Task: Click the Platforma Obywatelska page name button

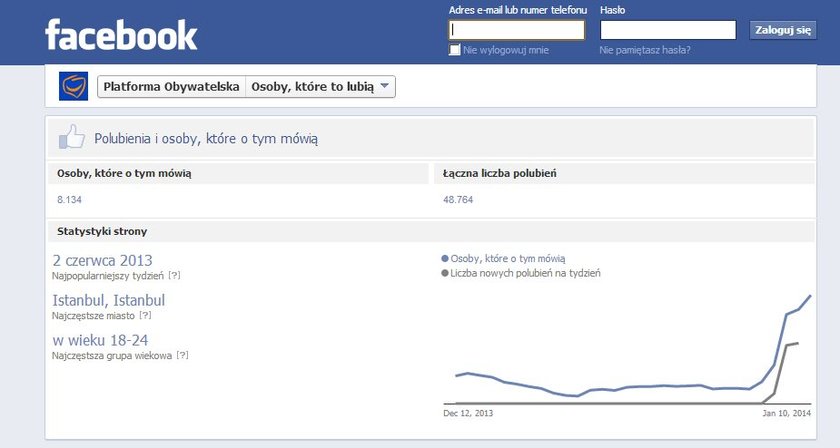Action: pos(171,87)
